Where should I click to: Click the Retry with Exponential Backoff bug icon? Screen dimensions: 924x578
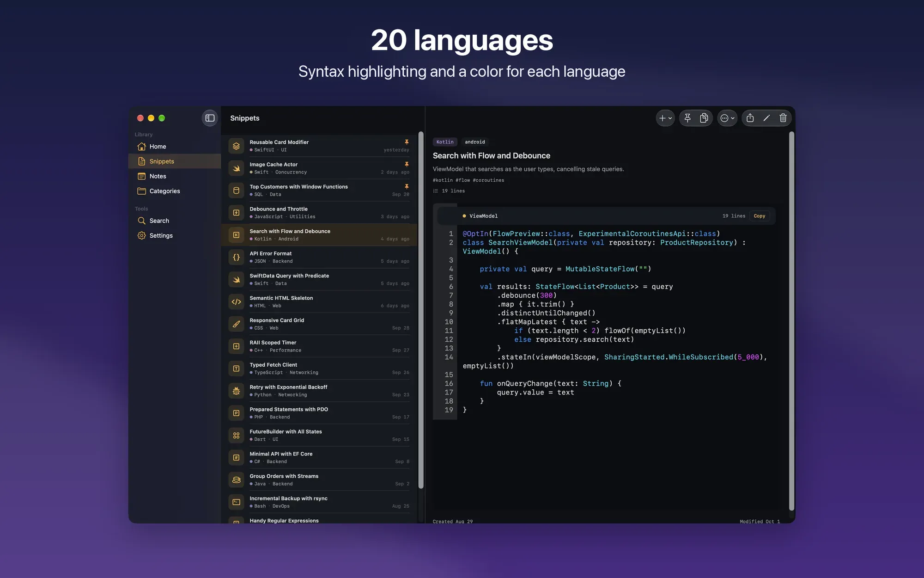coord(236,391)
